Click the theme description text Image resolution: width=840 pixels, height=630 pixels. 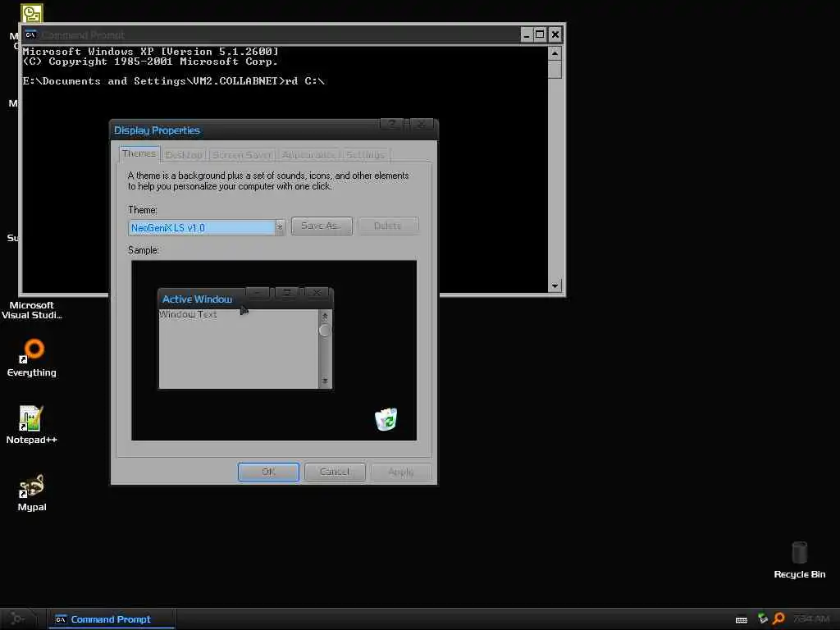pyautogui.click(x=268, y=180)
